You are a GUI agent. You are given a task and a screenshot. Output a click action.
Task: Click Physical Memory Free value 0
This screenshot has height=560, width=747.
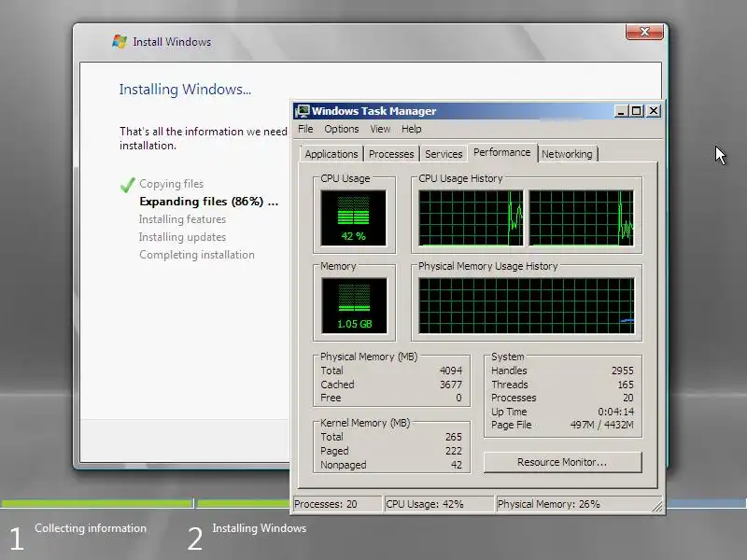pos(458,398)
